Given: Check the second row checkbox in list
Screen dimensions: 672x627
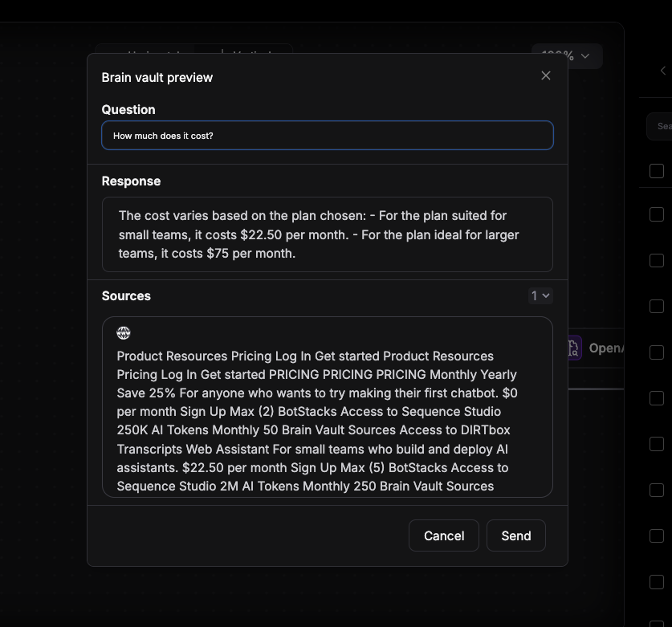Looking at the screenshot, I should 657,261.
